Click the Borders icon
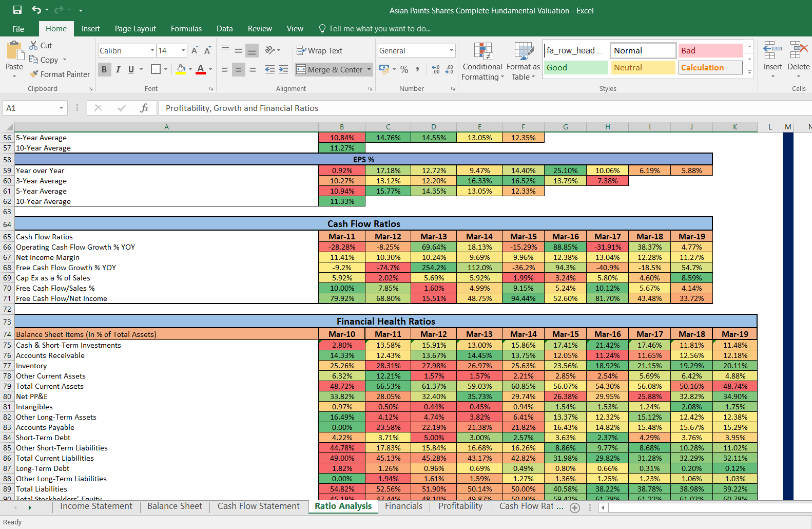The width and height of the screenshot is (812, 529). pos(156,69)
